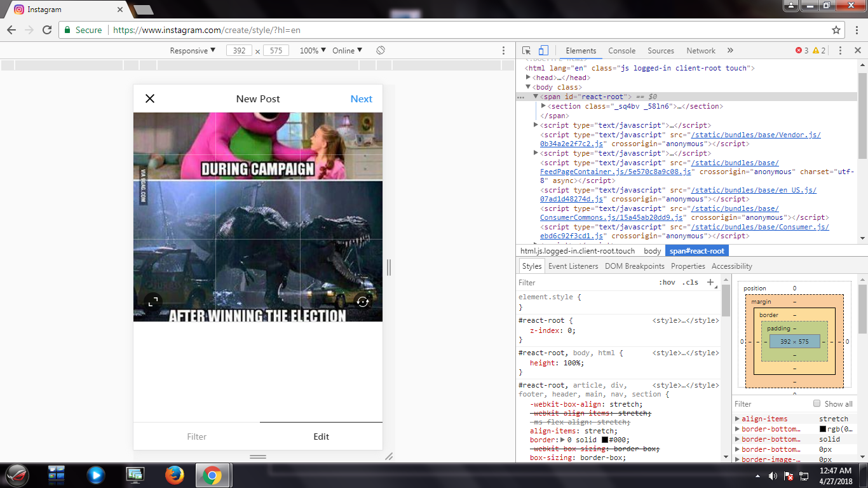Open the Responsive device dropdown
Image resolution: width=868 pixels, height=488 pixels.
[193, 50]
